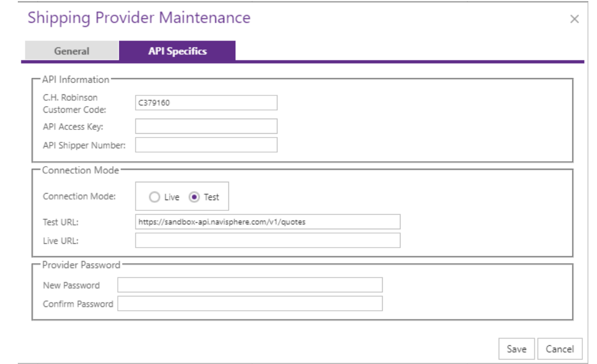597x364 pixels.
Task: Click the API Shipper Number label text
Action: tap(84, 145)
